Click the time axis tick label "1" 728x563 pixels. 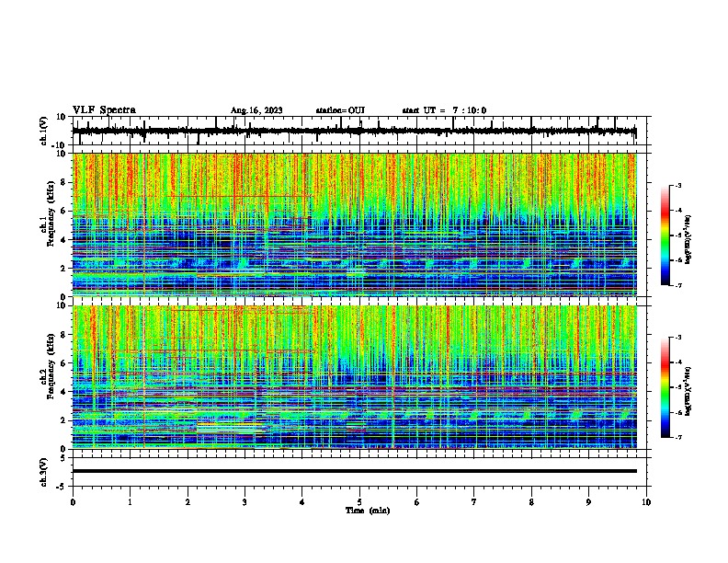(130, 502)
